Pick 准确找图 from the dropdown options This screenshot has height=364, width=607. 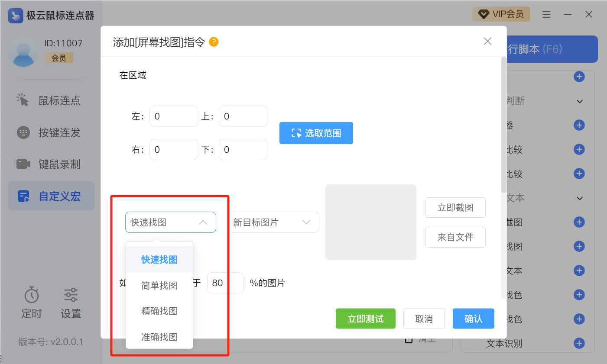click(159, 337)
